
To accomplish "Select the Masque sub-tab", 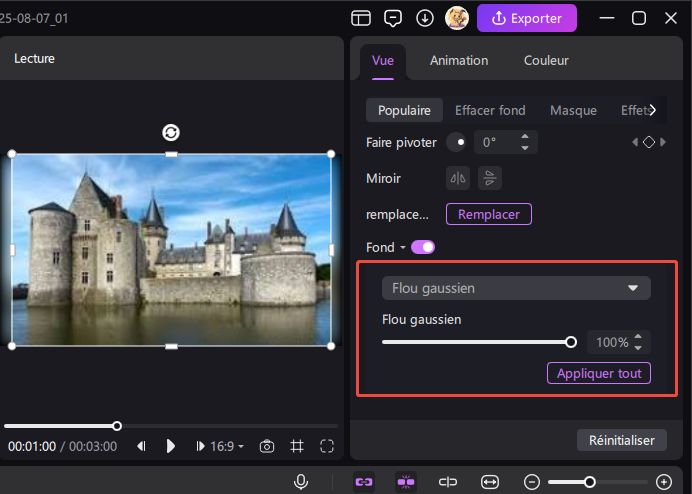I will [x=573, y=110].
